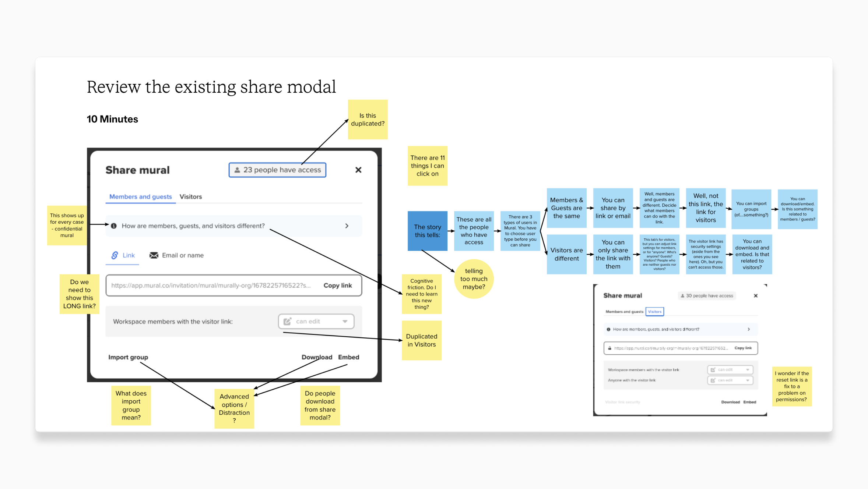Select 'Well, not this link, the link for visitors' note
Image resolution: width=868 pixels, height=489 pixels.
coord(706,208)
